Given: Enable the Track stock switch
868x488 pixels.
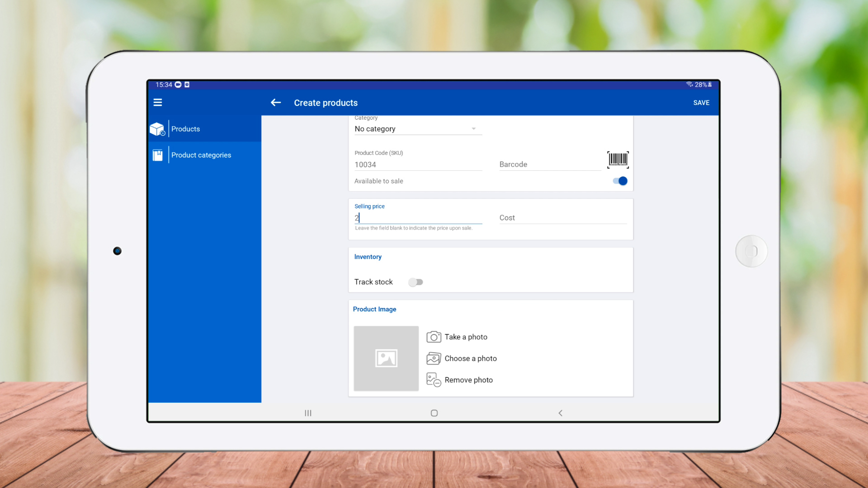Looking at the screenshot, I should click(415, 282).
